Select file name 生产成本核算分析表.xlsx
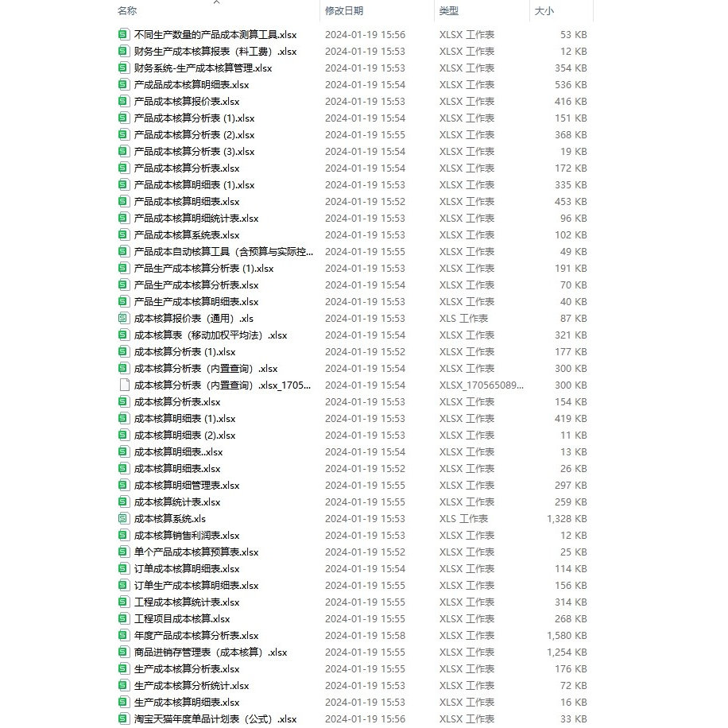 [187, 668]
